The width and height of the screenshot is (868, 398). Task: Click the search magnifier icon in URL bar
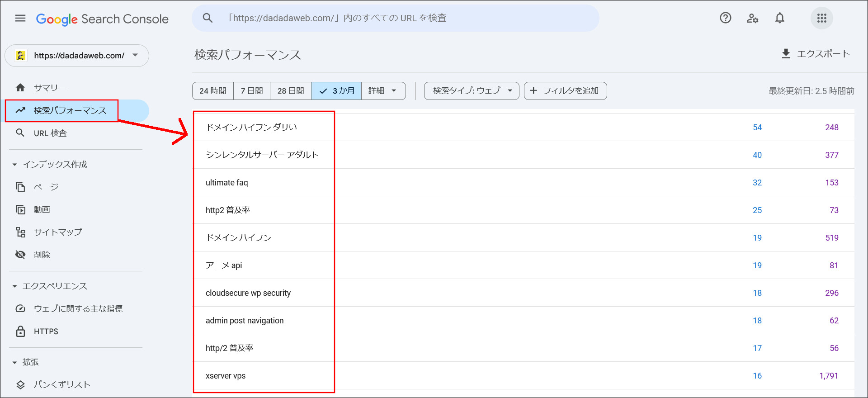[x=208, y=18]
